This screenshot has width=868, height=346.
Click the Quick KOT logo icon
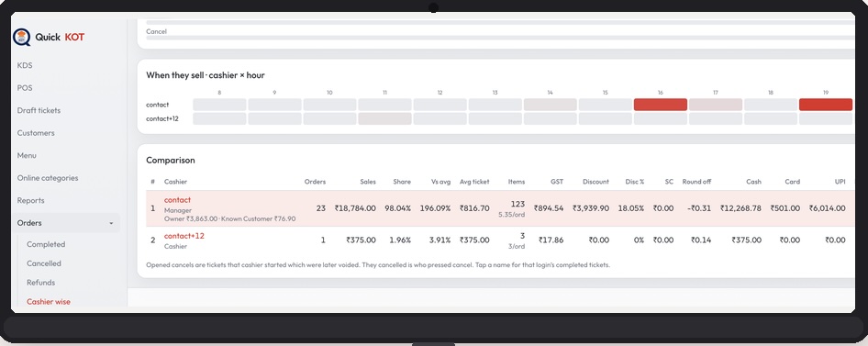[22, 37]
